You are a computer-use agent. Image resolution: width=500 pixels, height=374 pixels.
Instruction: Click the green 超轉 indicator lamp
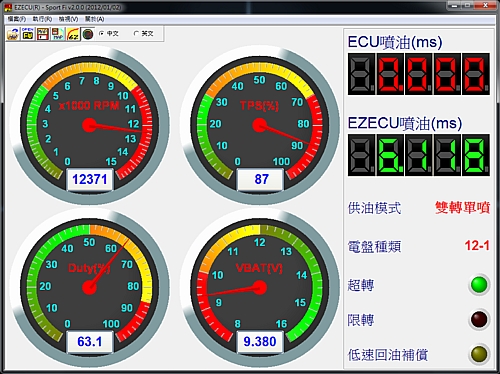[479, 284]
